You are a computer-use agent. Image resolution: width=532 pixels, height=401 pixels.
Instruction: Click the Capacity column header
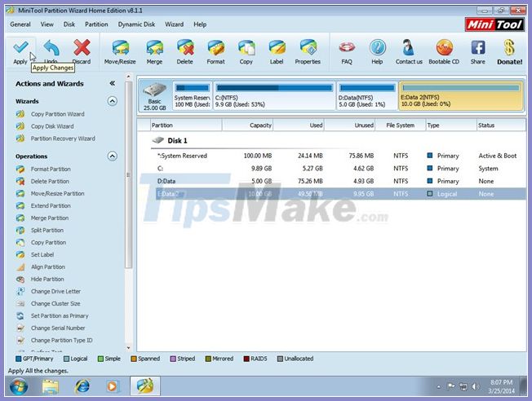(x=248, y=126)
